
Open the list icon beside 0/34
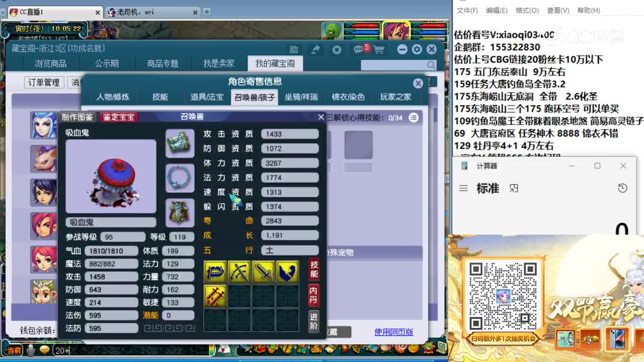[x=414, y=118]
